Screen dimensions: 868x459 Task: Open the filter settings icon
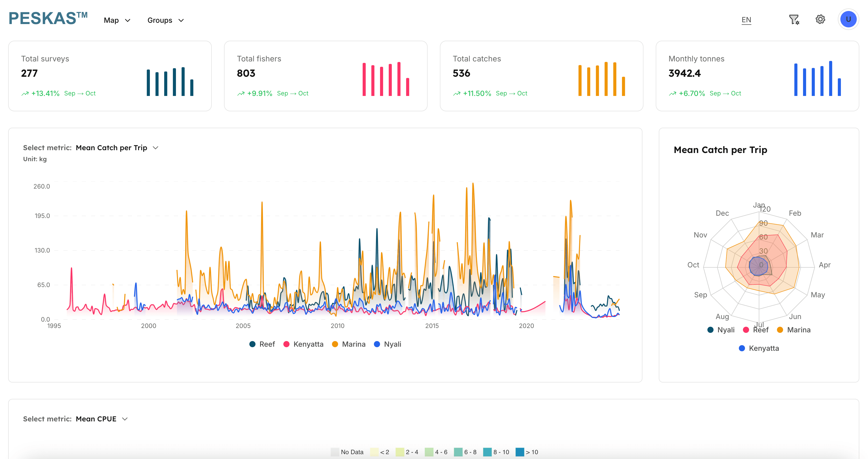[x=794, y=19]
